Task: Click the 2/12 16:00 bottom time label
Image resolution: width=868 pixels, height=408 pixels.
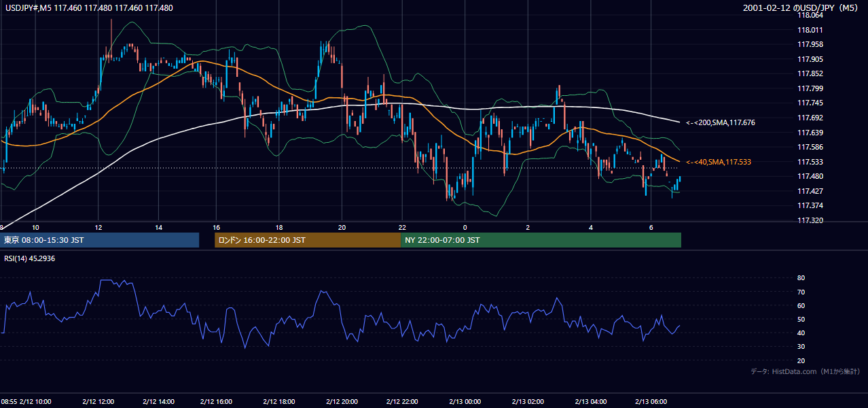Action: point(216,401)
